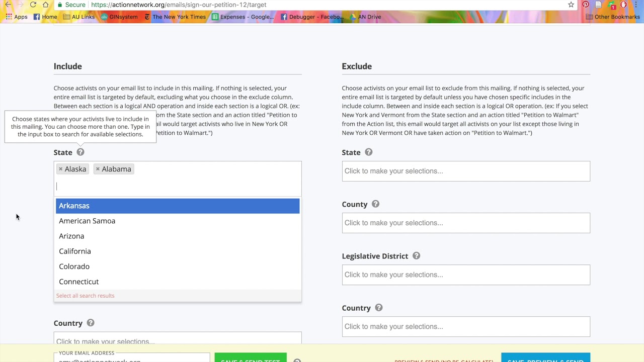
Task: Click the browser address bar URL
Action: [179, 5]
